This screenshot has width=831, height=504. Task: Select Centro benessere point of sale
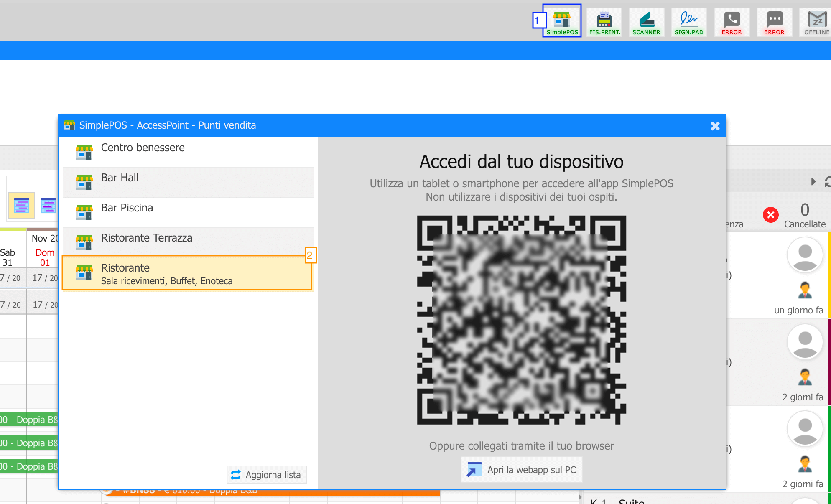pos(188,152)
